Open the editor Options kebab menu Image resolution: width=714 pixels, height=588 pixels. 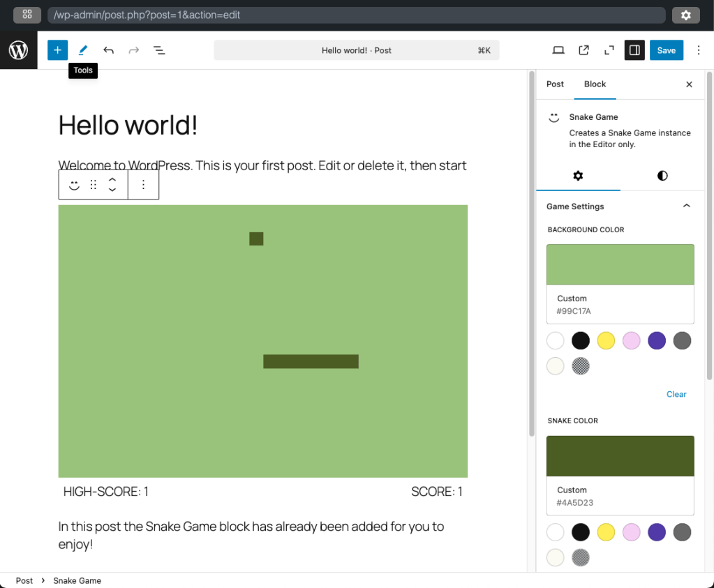[x=698, y=50]
